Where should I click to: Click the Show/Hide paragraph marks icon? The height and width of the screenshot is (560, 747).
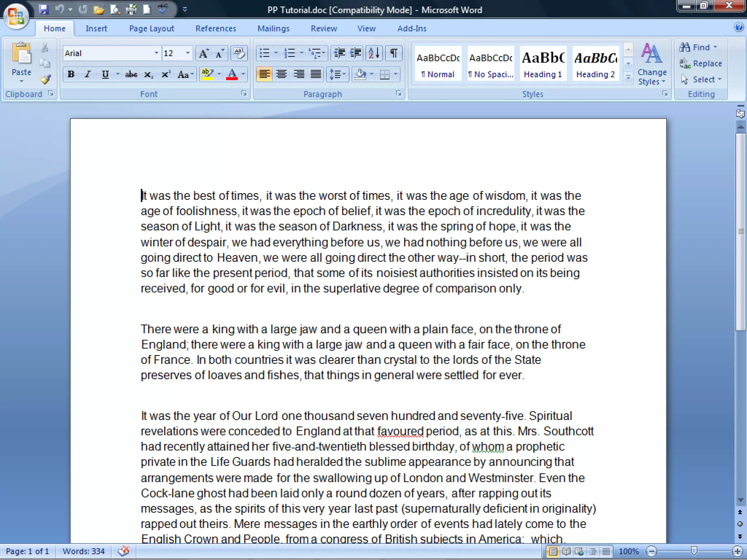click(x=394, y=53)
